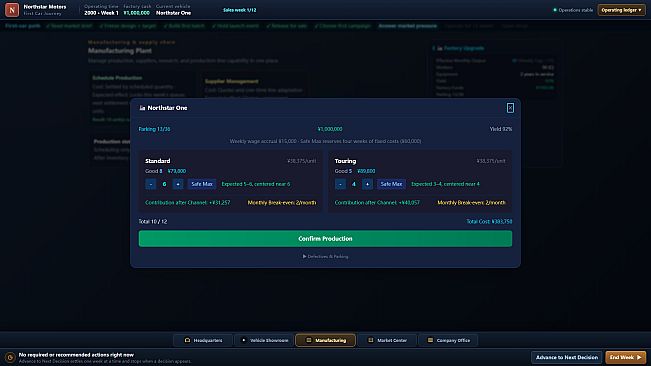Click the Operations stable status indicator
The image size is (651, 366).
(x=573, y=10)
